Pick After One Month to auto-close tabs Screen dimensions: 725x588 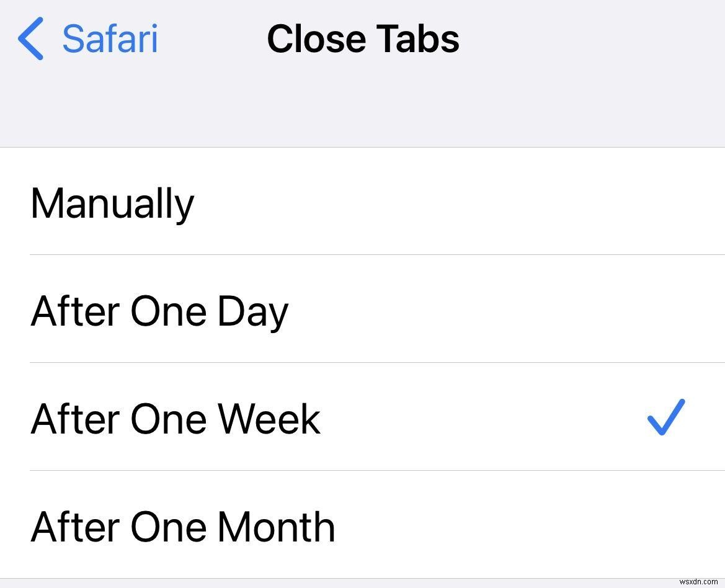click(182, 527)
